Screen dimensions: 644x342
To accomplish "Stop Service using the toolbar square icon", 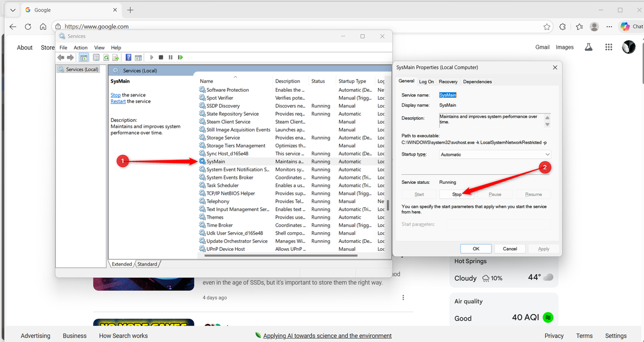I will [x=161, y=57].
